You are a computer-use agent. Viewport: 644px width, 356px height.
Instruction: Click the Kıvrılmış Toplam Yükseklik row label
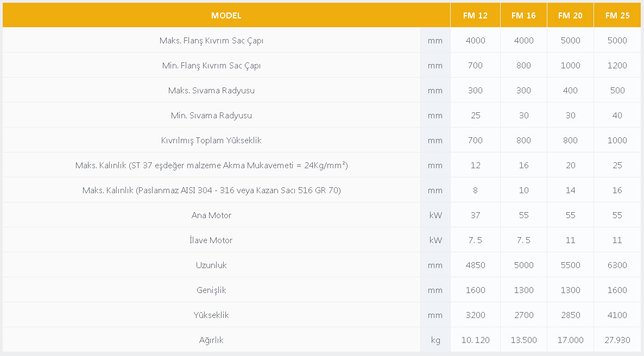pyautogui.click(x=212, y=141)
